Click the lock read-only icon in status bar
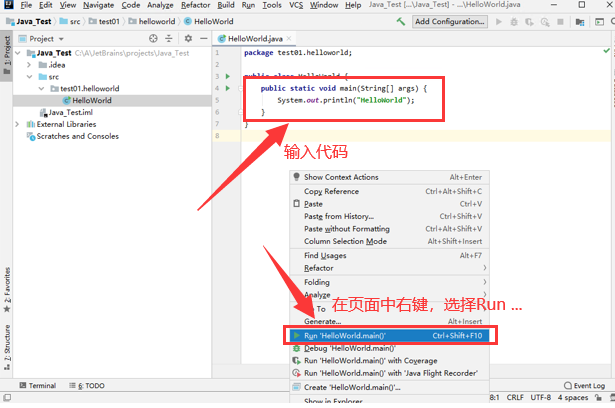This screenshot has width=615, height=408. click(599, 397)
